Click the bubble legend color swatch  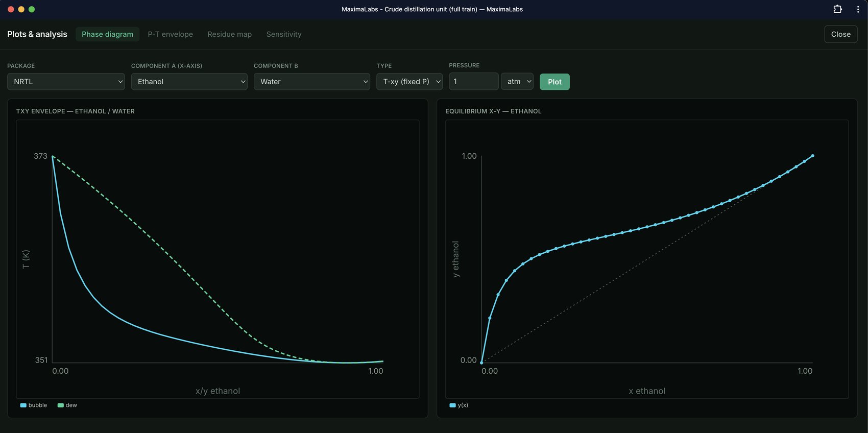click(23, 405)
